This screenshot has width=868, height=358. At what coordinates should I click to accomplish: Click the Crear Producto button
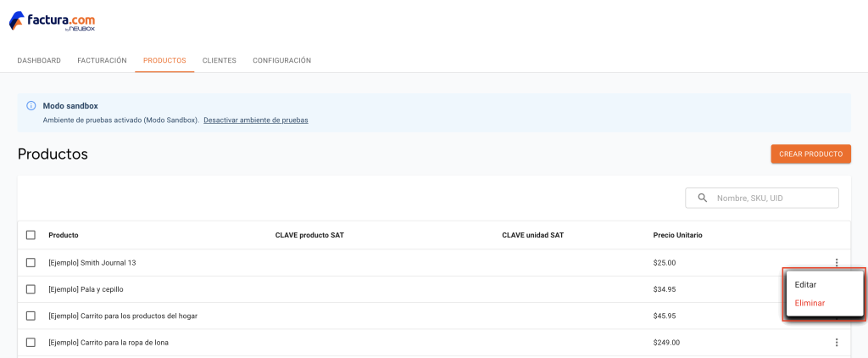[810, 154]
